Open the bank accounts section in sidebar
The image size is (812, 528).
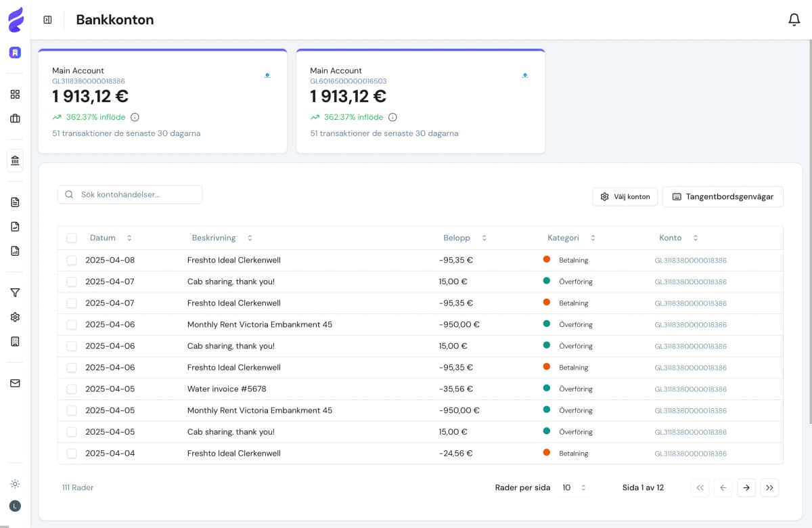pos(14,160)
